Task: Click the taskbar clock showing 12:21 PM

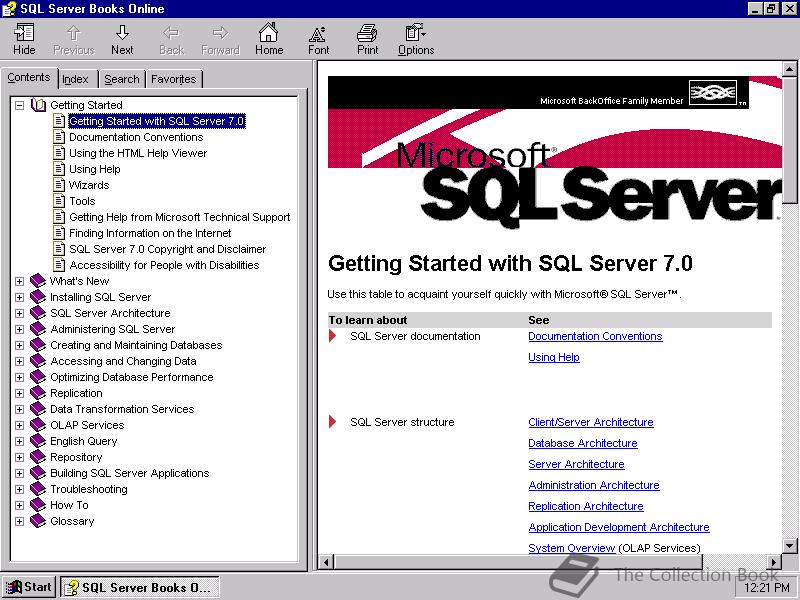Action: coord(766,588)
